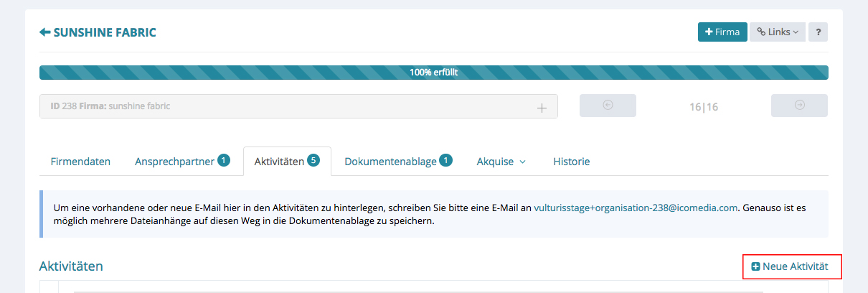Open the Links dropdown menu
The image size is (868, 293).
tap(778, 32)
